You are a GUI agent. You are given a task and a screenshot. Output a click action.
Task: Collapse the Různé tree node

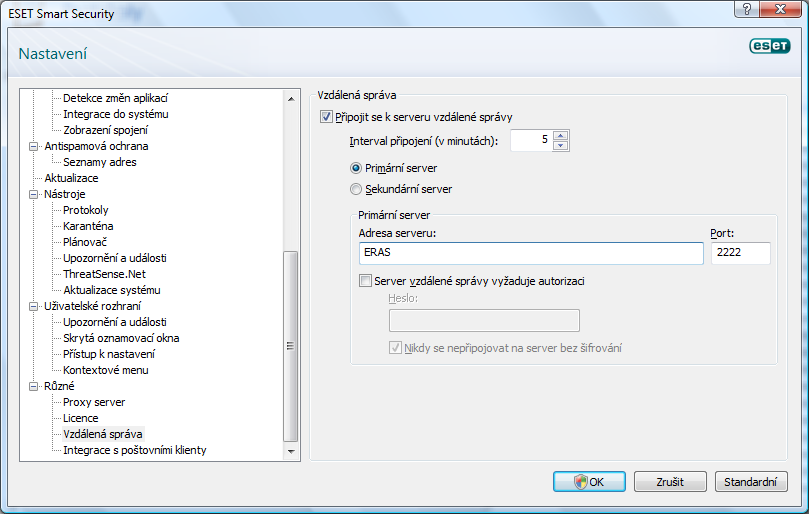point(34,387)
